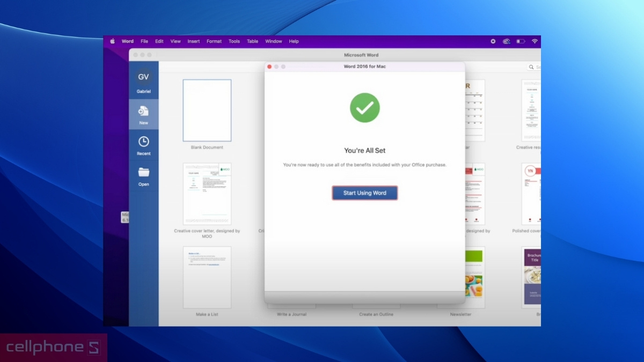Open the Edit menu
This screenshot has height=362, width=644.
159,41
